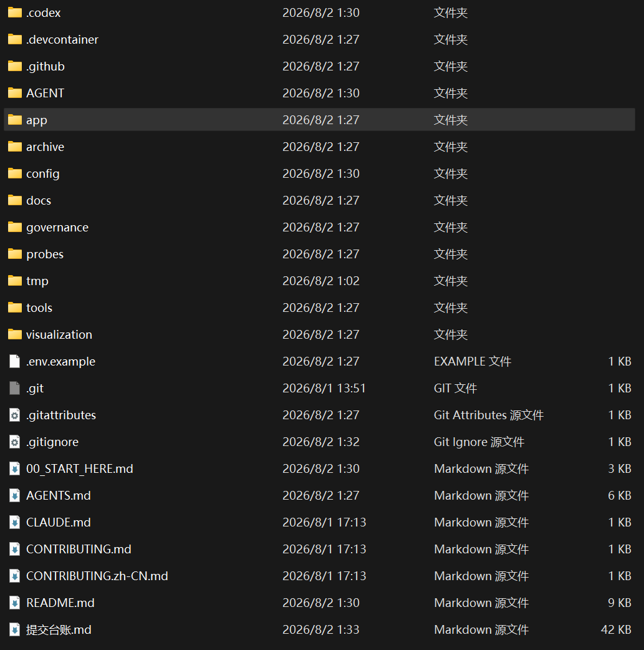Click the 00_START_HERE.md markdown icon
644x650 pixels.
coord(15,468)
